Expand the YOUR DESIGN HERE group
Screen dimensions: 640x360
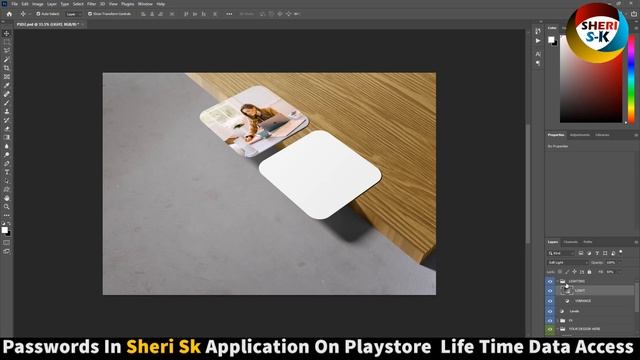558,329
